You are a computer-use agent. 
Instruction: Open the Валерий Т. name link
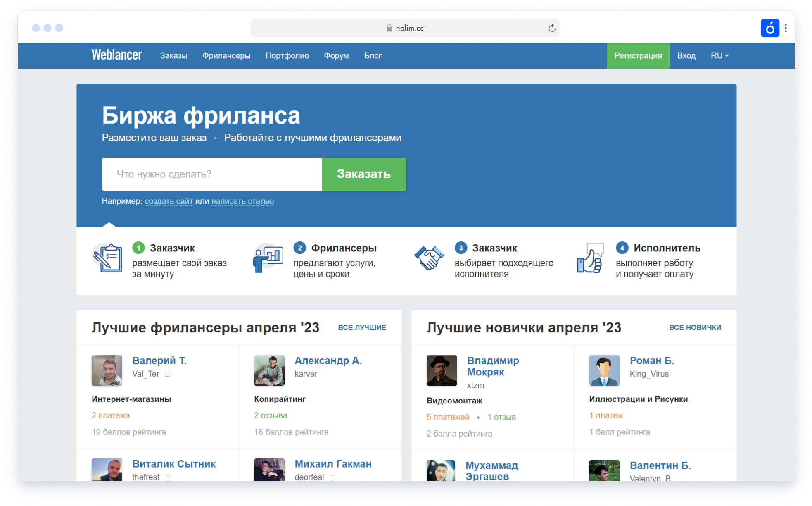click(x=159, y=360)
